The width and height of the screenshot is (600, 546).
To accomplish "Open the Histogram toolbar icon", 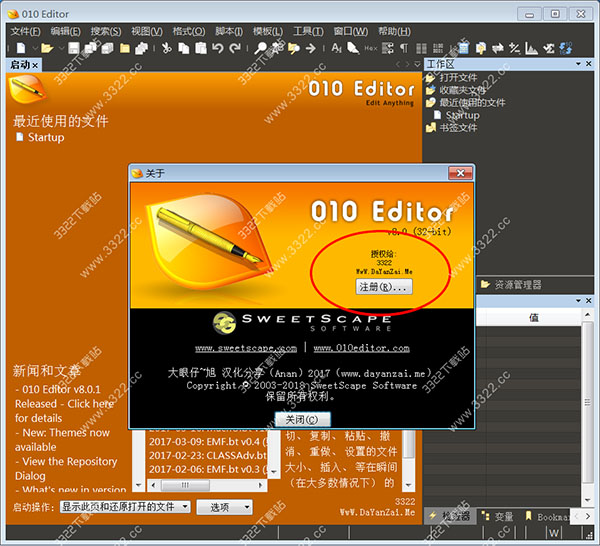I will point(531,48).
